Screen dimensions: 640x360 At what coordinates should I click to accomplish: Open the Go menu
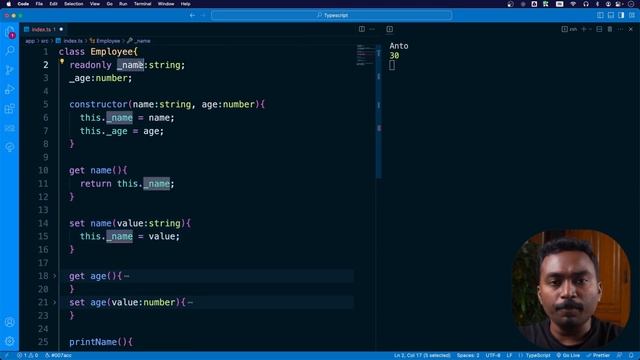coord(109,4)
